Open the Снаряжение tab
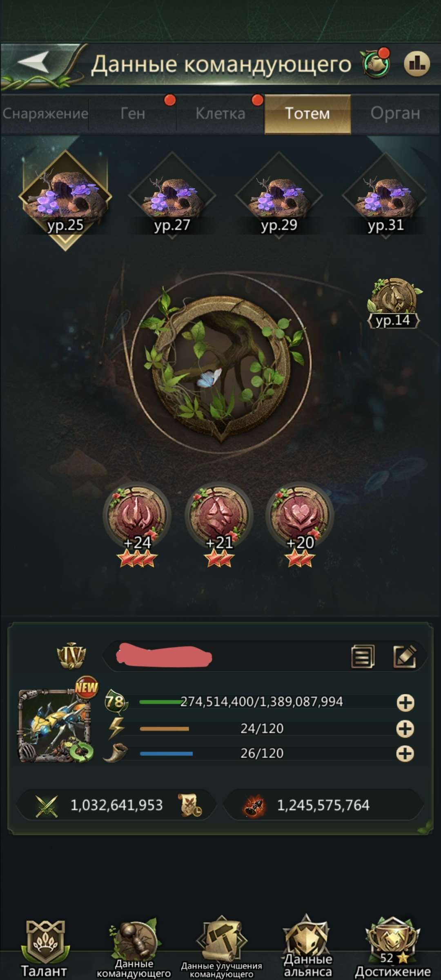This screenshot has width=441, height=980. point(45,114)
